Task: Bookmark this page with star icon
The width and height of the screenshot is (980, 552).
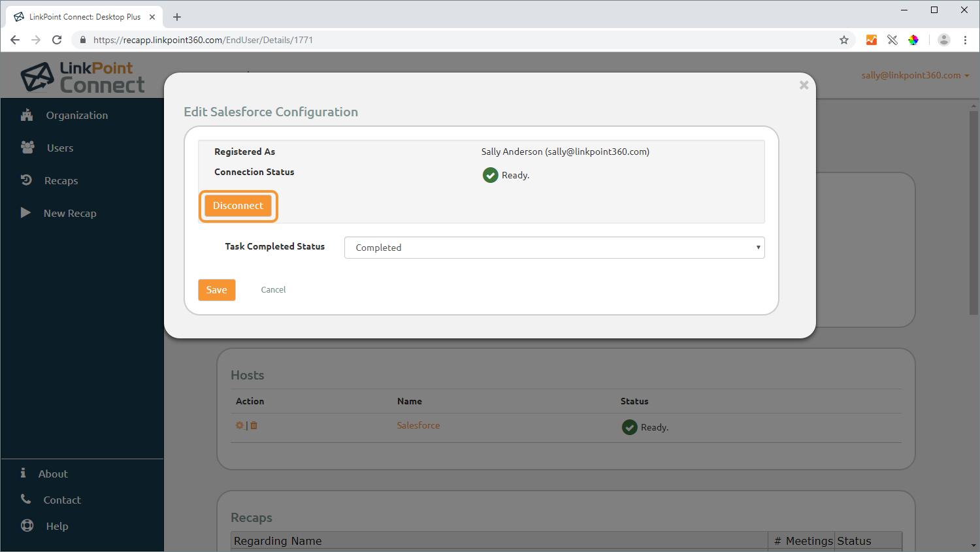Action: coord(844,40)
